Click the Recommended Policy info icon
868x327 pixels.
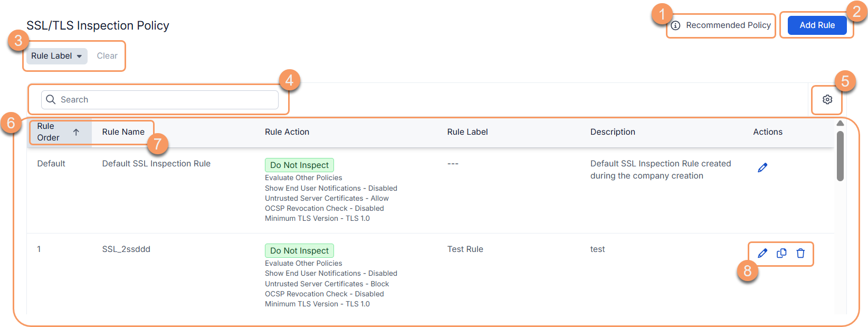click(x=675, y=25)
